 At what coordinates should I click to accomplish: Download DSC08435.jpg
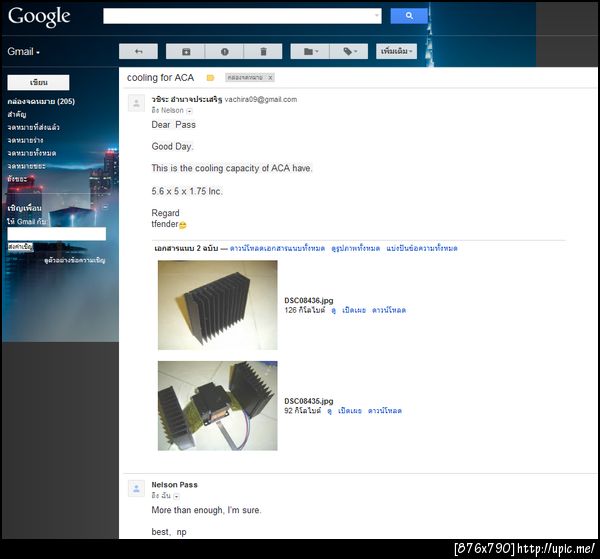click(x=385, y=411)
